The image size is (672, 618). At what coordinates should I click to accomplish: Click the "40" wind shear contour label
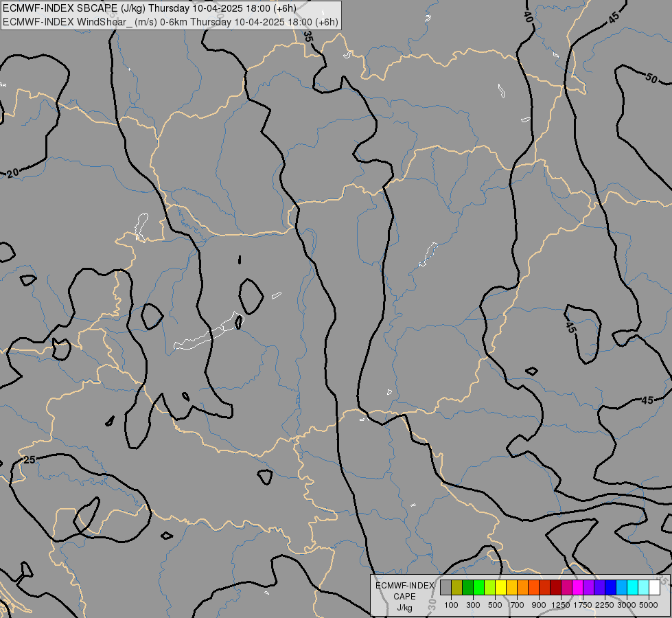pyautogui.click(x=528, y=16)
